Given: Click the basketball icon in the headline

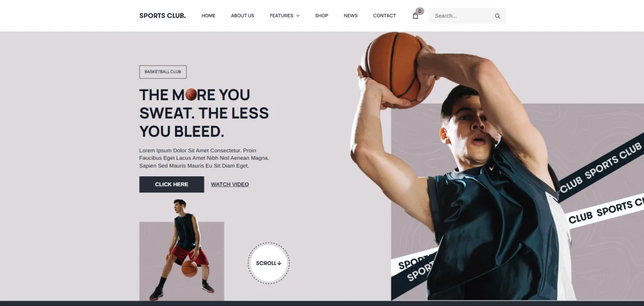Looking at the screenshot, I should [191, 95].
